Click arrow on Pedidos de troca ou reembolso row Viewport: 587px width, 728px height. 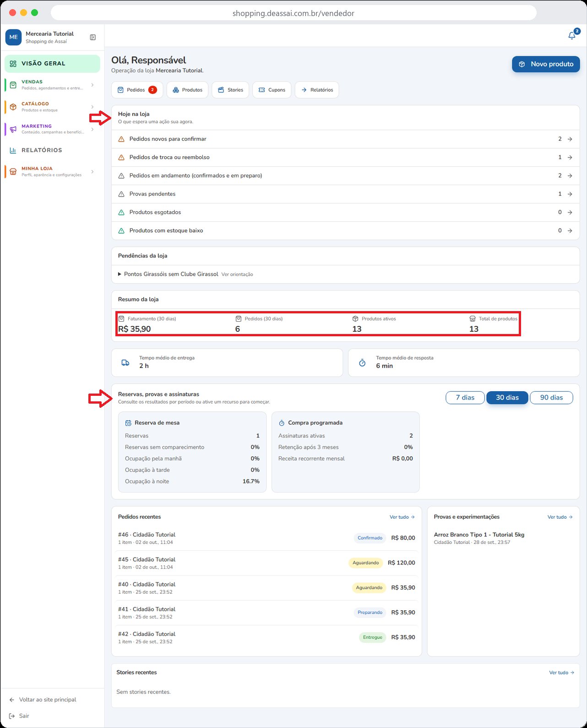pyautogui.click(x=570, y=158)
